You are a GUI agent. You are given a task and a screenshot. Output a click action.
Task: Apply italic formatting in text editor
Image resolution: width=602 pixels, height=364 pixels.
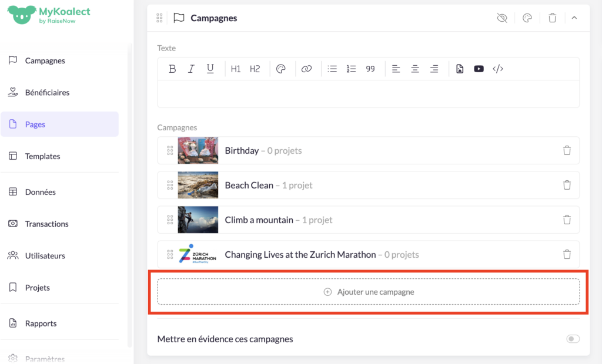pyautogui.click(x=191, y=69)
